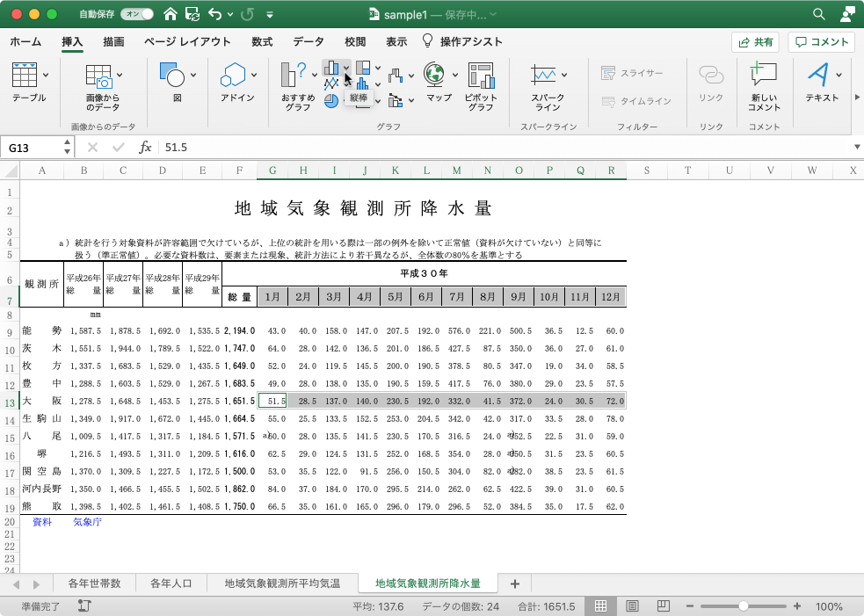Click the formula bar showing 51.5
Image resolution: width=864 pixels, height=616 pixels.
pos(505,147)
